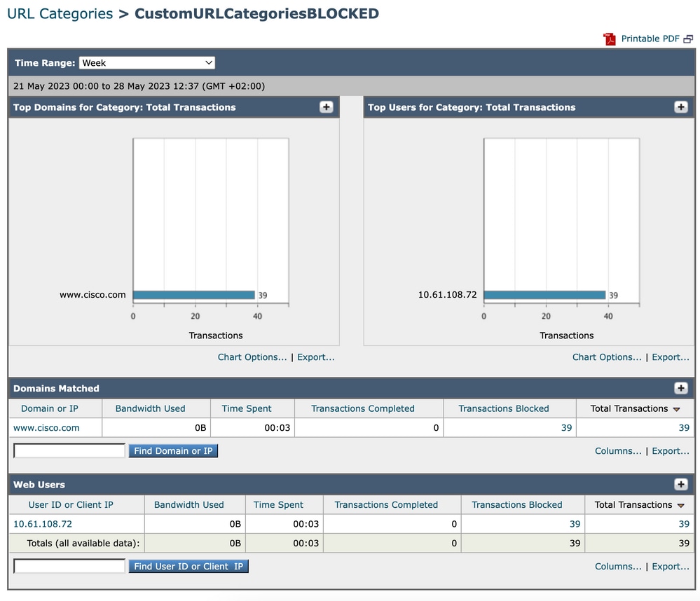Image resolution: width=700 pixels, height=601 pixels.
Task: Sort Domains Matched by Time Spent
Action: [247, 408]
